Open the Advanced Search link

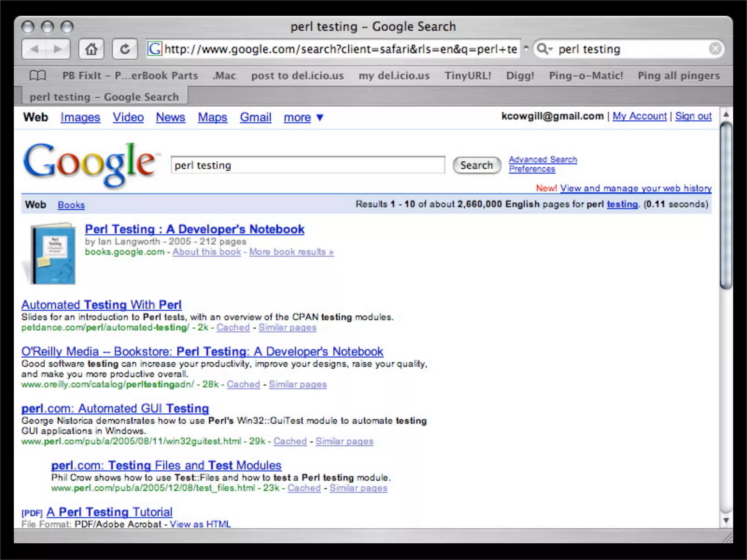542,159
